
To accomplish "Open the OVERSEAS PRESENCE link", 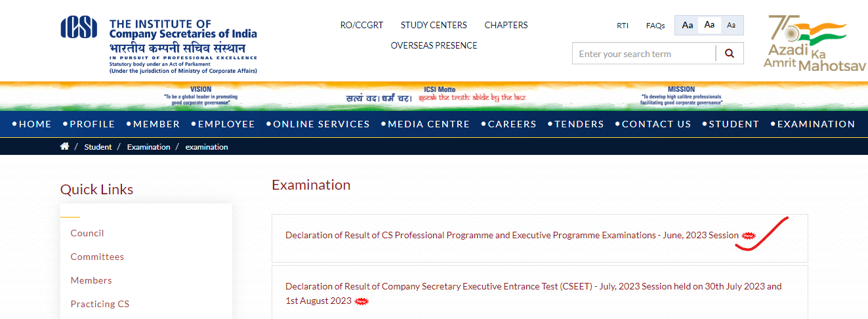I will 434,45.
